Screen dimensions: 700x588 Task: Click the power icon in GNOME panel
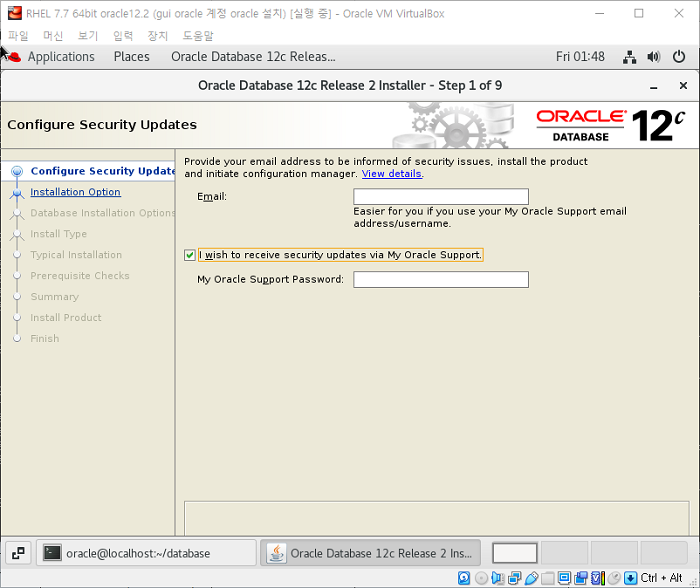click(677, 57)
